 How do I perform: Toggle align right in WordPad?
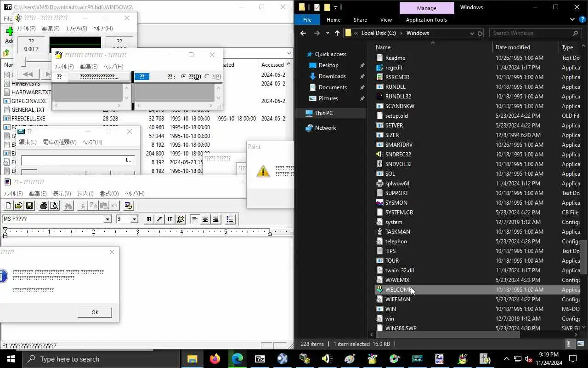[216, 219]
